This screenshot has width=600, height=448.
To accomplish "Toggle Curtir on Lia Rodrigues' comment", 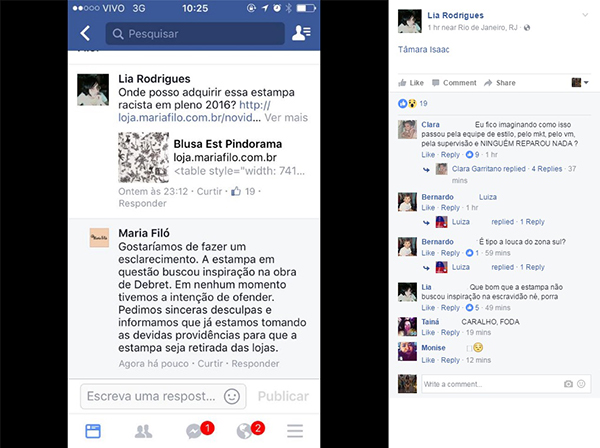I will tap(209, 191).
